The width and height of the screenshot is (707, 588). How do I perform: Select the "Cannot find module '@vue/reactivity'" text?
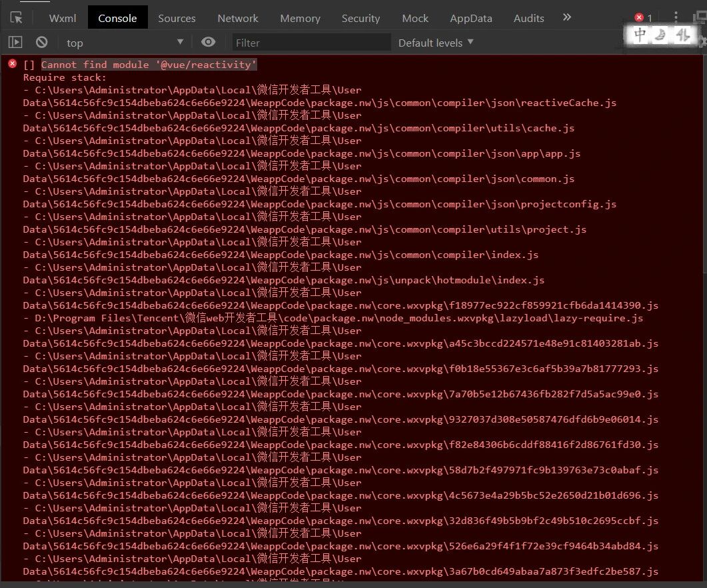tap(149, 65)
